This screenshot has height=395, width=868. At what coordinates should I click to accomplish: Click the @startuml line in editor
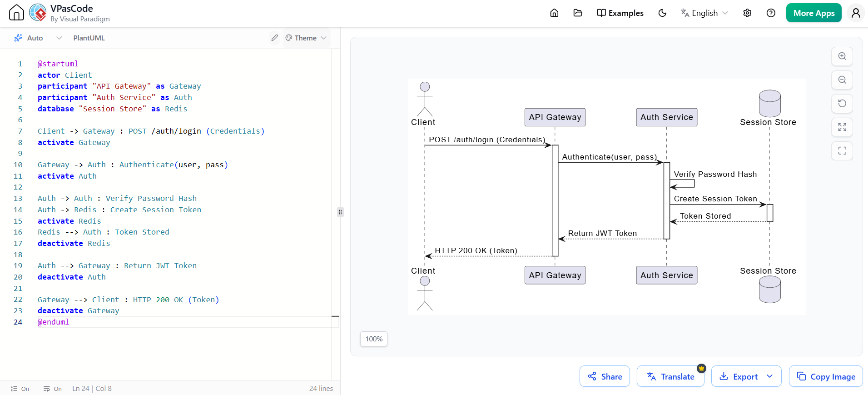(58, 64)
